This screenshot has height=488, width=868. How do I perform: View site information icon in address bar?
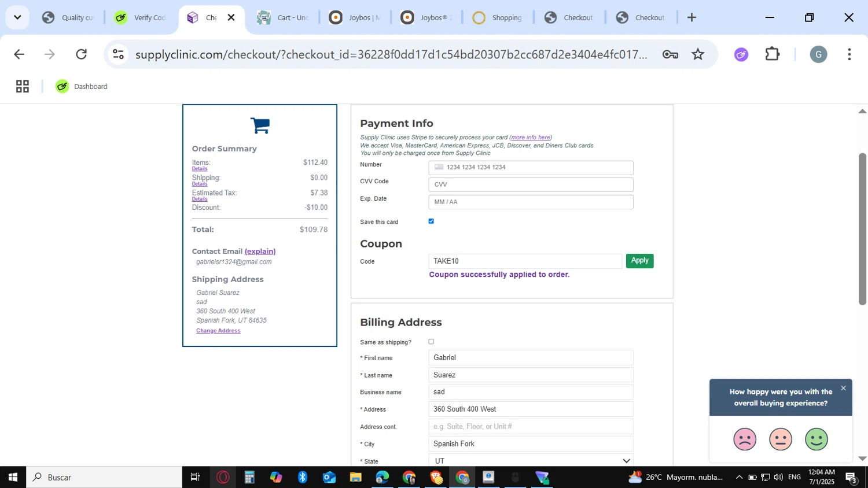click(119, 54)
